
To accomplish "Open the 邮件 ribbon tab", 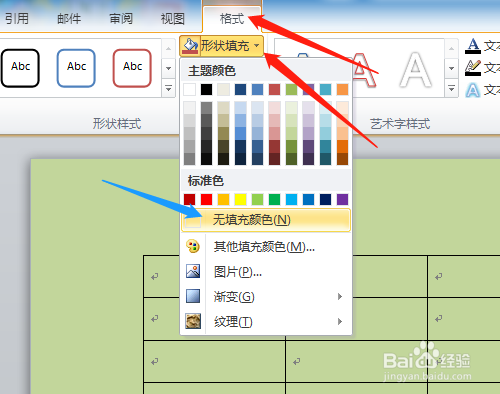I will [69, 19].
